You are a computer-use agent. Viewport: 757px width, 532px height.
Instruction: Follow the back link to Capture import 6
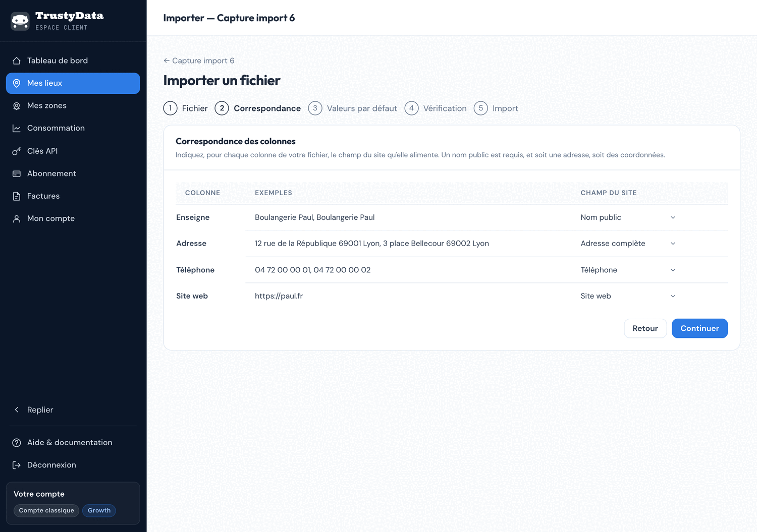[x=199, y=61]
